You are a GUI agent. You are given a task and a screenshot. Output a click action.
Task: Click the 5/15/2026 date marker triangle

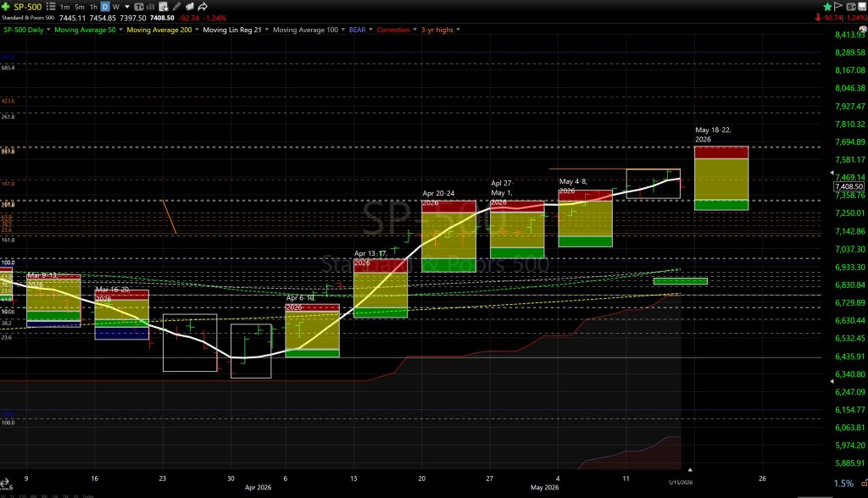click(690, 470)
